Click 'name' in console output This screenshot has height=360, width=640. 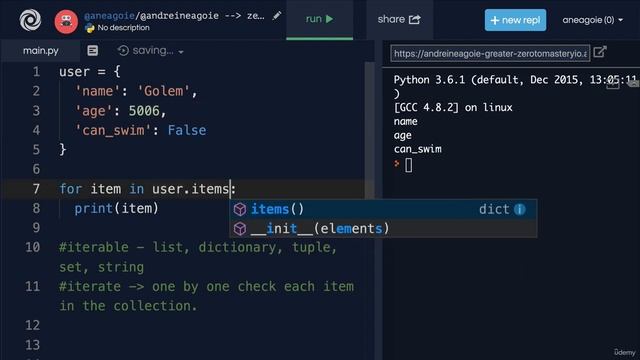pos(405,121)
